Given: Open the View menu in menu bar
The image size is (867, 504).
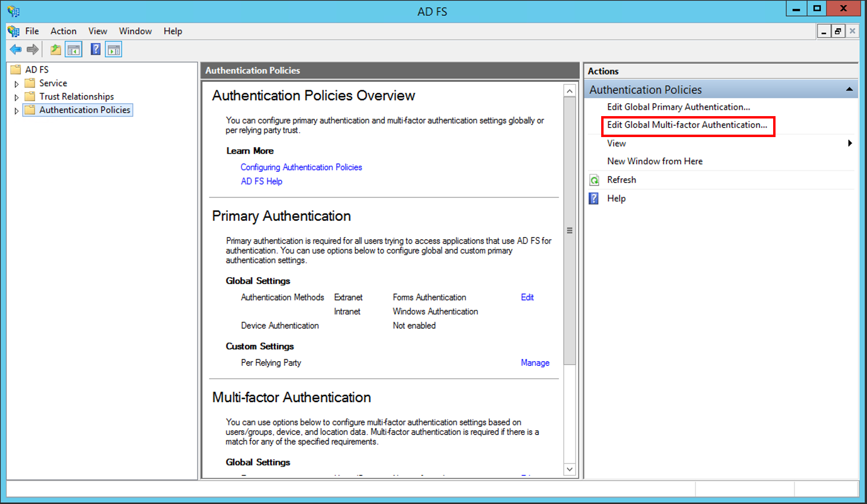Looking at the screenshot, I should click(98, 31).
